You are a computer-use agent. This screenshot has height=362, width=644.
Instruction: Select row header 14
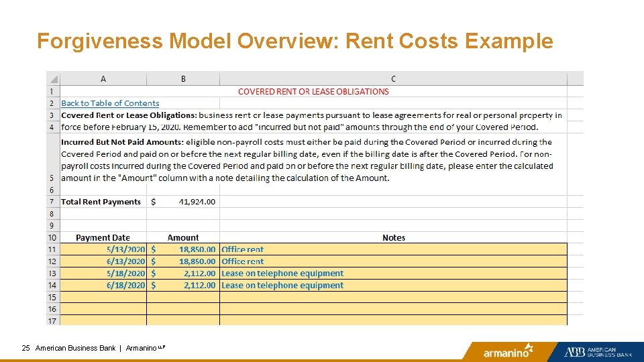[x=53, y=286]
